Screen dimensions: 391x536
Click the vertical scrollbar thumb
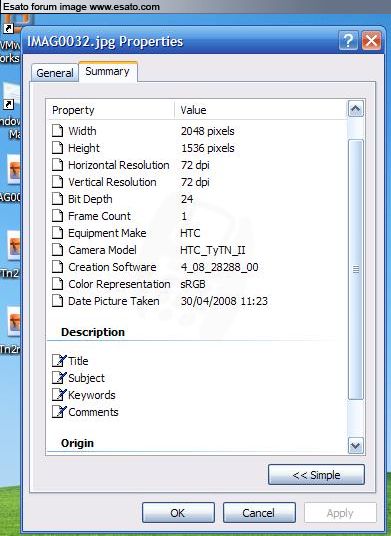pyautogui.click(x=355, y=269)
